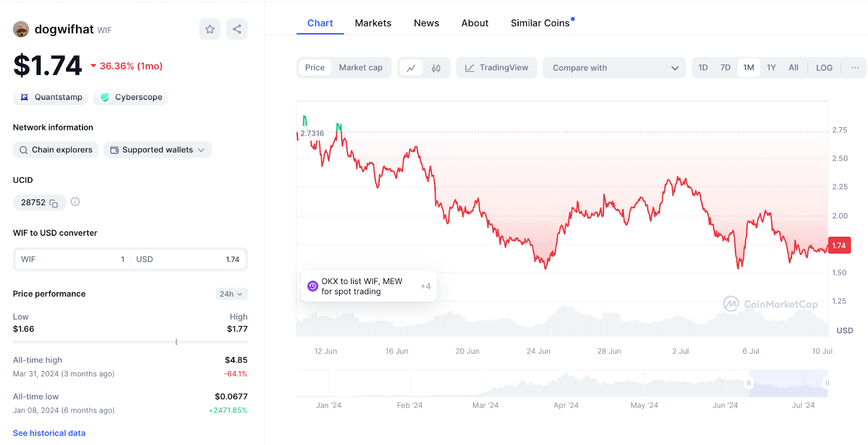The width and height of the screenshot is (868, 445).
Task: Click the star icon to watchlist dogwifhat
Action: click(x=210, y=29)
